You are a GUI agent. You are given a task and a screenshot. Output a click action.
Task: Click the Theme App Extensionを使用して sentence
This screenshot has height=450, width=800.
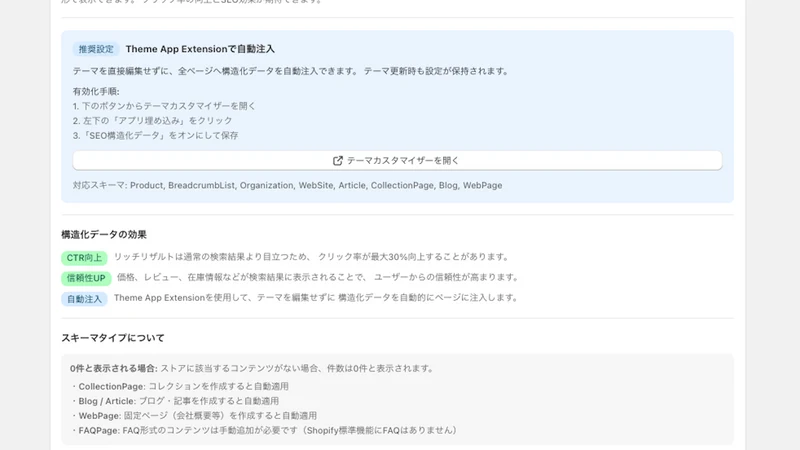coord(315,297)
